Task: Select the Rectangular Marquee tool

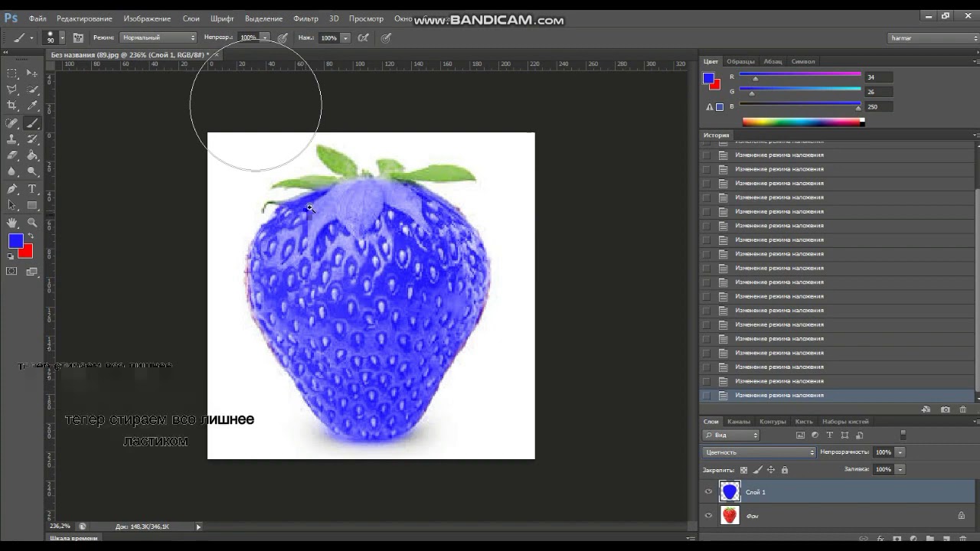Action: [x=12, y=73]
